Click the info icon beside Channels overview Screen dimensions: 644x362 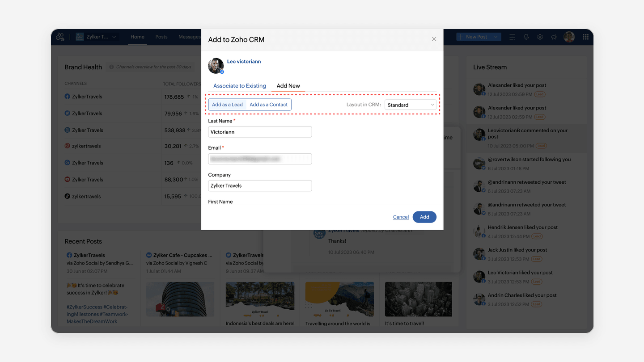tap(111, 67)
